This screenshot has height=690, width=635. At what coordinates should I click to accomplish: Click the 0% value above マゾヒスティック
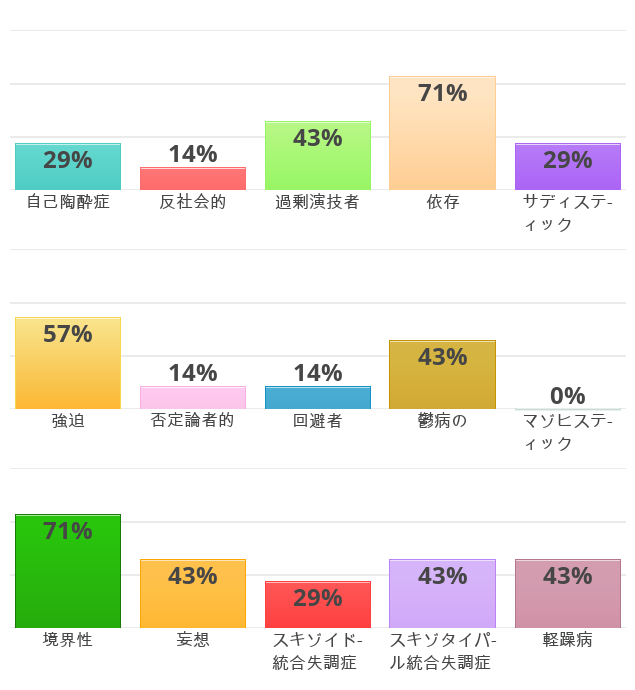[x=567, y=396]
